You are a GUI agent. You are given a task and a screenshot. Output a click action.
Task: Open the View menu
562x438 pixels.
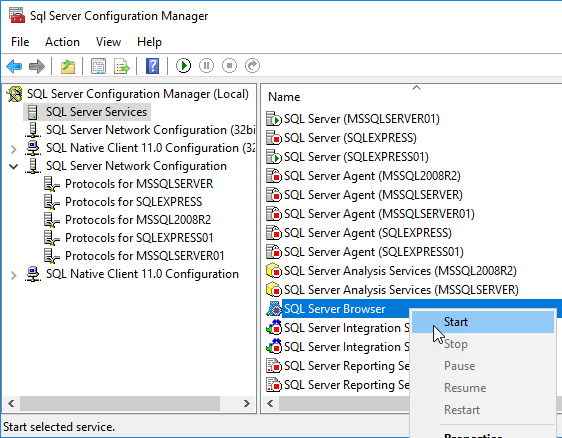(108, 42)
